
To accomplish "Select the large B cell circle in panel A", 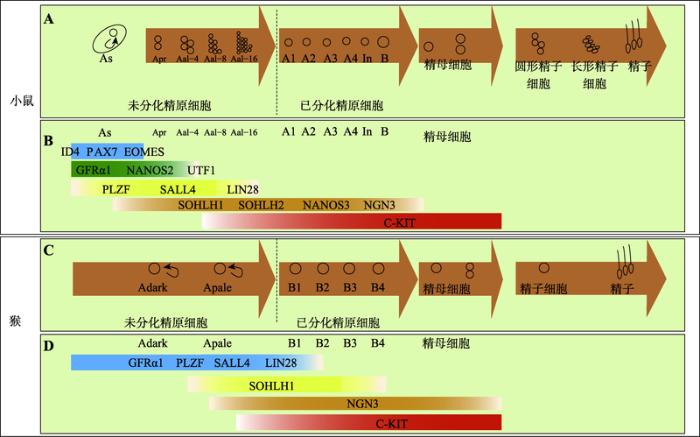I will coord(383,42).
